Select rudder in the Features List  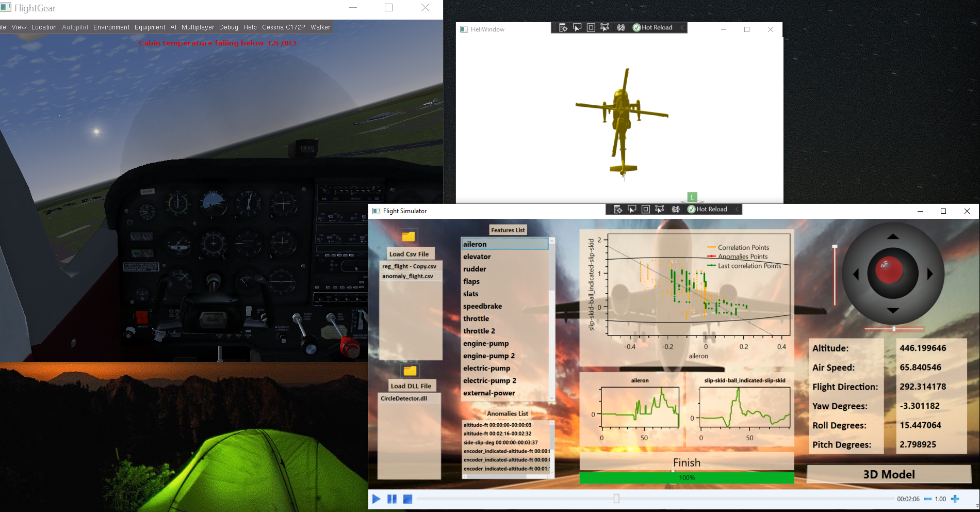tap(504, 269)
